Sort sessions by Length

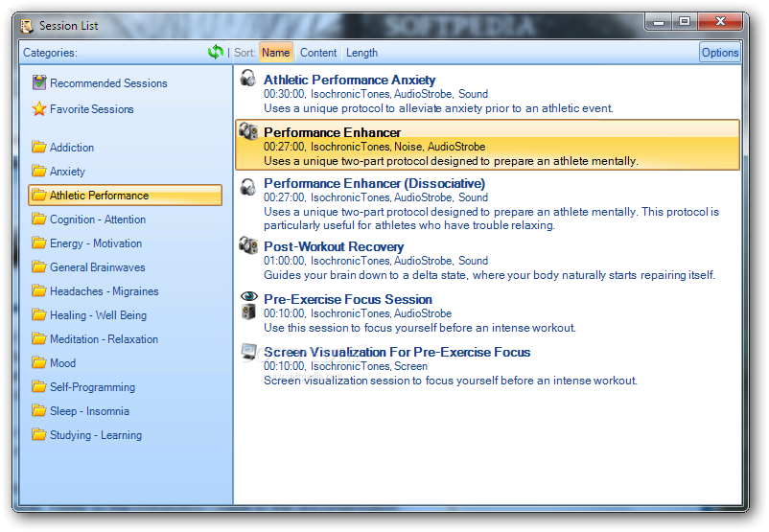point(361,53)
